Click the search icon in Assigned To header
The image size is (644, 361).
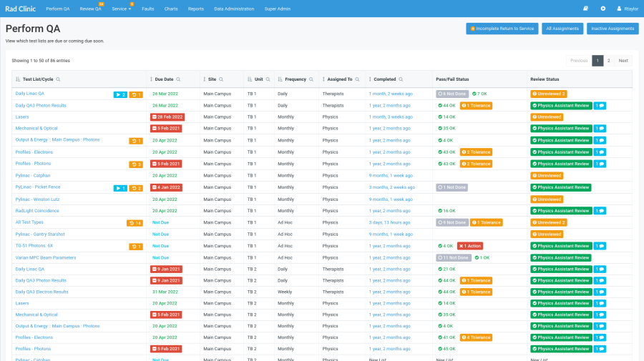tap(357, 79)
